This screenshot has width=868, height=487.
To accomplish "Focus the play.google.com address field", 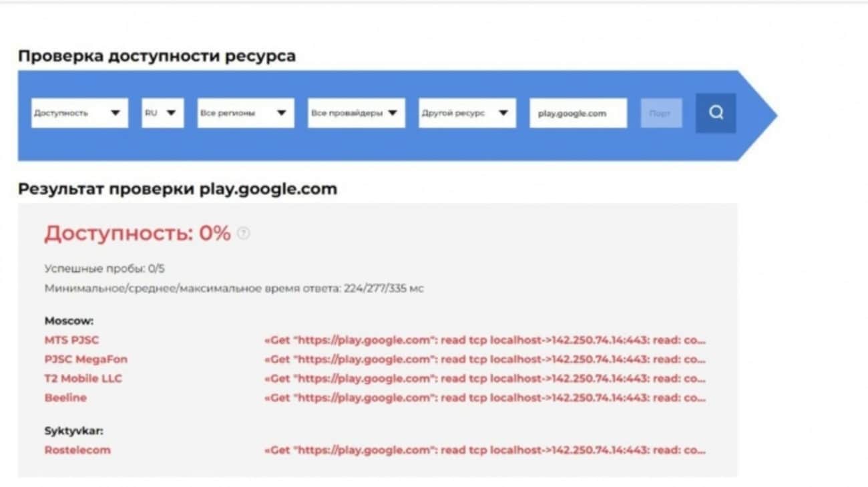I will pyautogui.click(x=578, y=113).
